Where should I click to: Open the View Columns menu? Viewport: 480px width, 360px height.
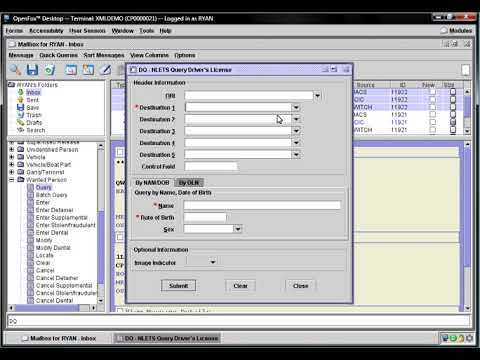[x=149, y=55]
